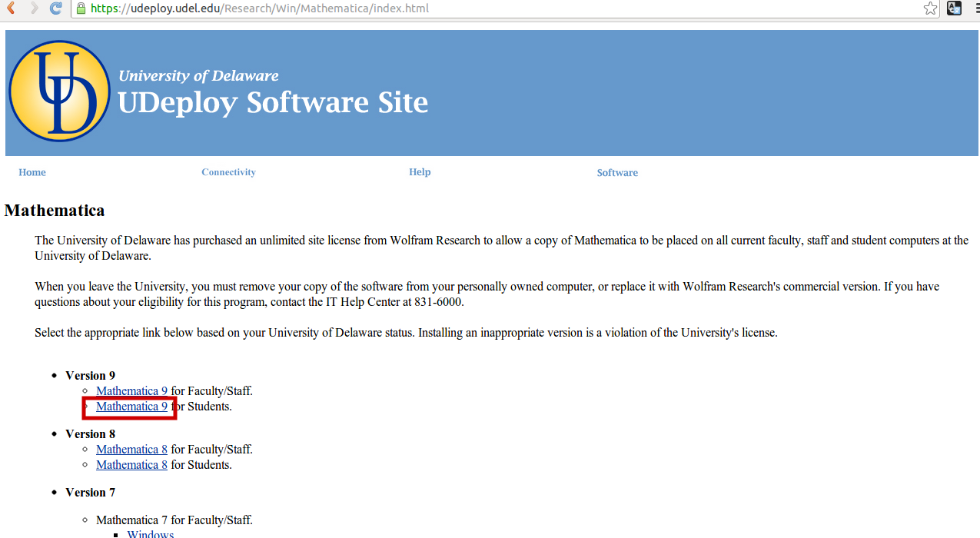The height and width of the screenshot is (538, 980).
Task: Open the Connectivity navigation link
Action: click(x=228, y=172)
